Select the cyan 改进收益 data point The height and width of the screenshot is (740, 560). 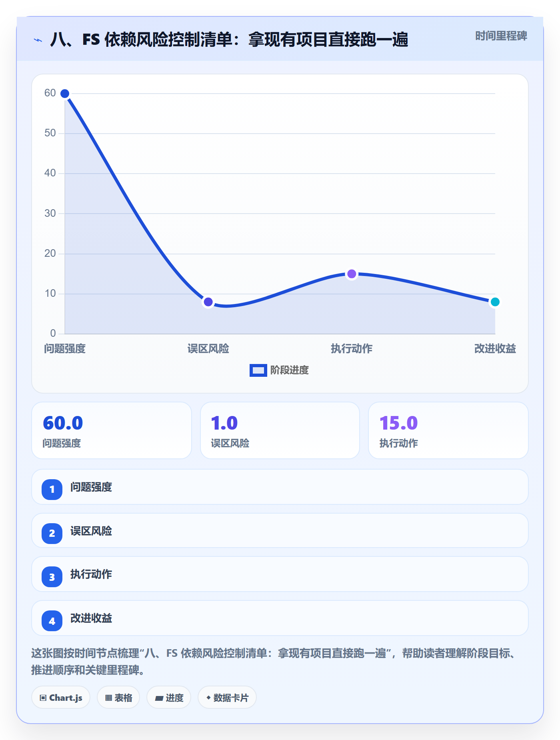[x=495, y=302]
